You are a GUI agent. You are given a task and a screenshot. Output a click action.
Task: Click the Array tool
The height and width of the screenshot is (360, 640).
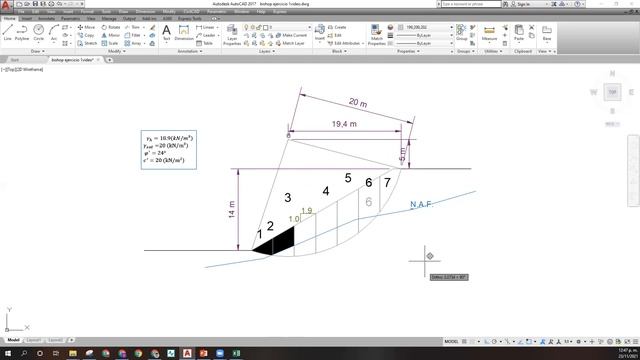pos(133,43)
